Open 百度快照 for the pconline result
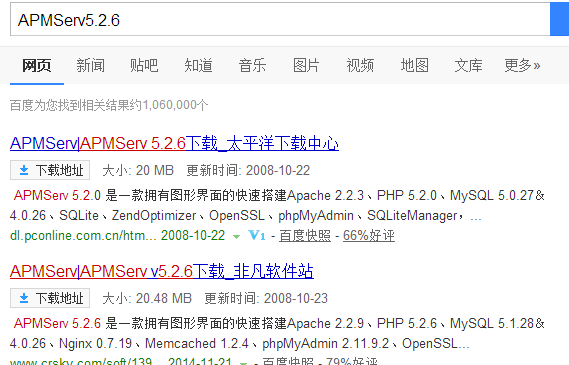The image size is (569, 365). 305,236
